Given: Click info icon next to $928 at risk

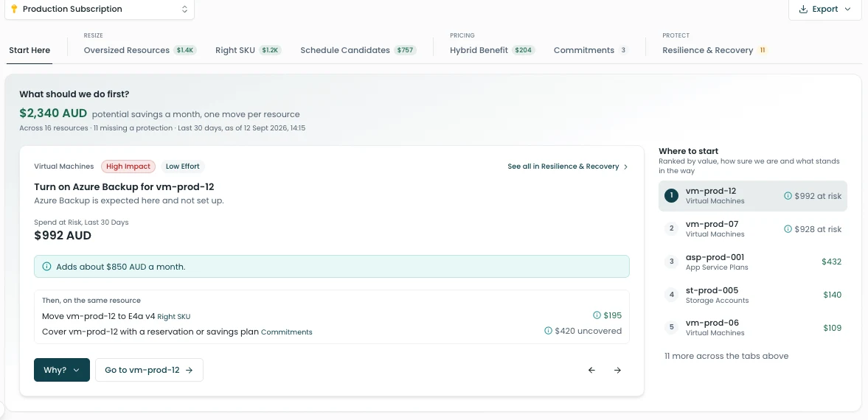Looking at the screenshot, I should click(788, 229).
